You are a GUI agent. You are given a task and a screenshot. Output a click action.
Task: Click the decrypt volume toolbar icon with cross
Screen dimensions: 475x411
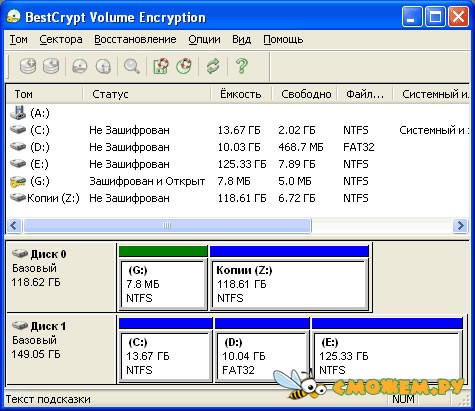click(51, 66)
